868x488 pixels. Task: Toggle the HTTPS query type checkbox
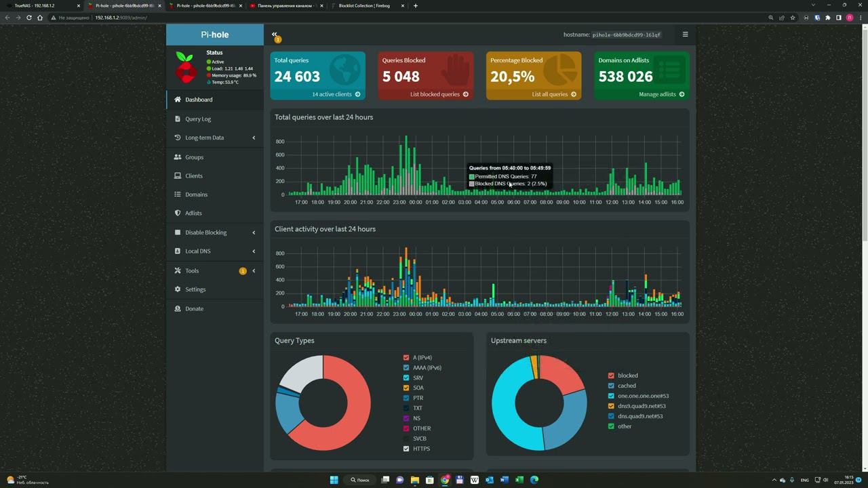[406, 449]
